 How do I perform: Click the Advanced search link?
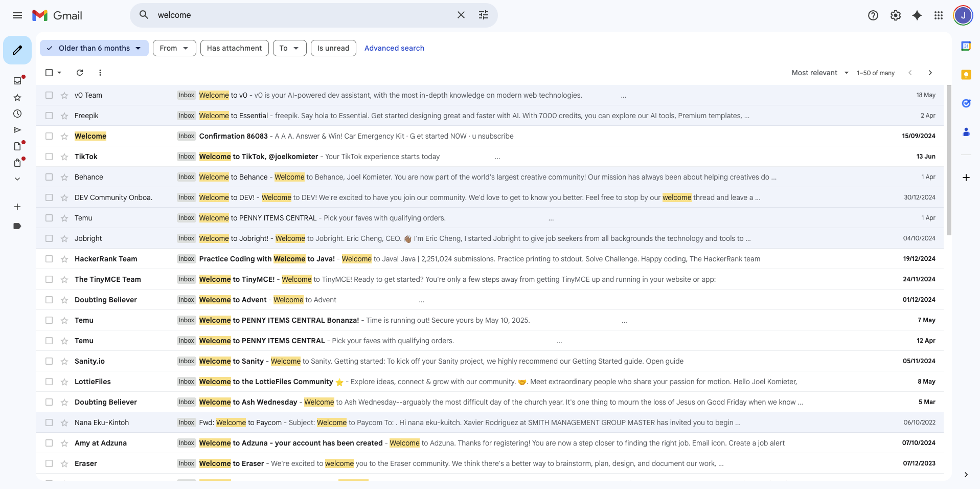tap(394, 48)
